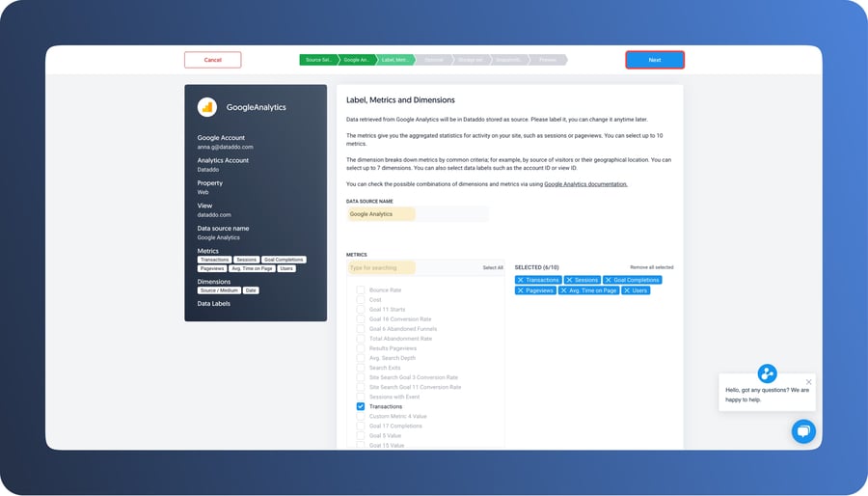
Task: Click the Data Labels sidebar heading
Action: [x=214, y=304]
